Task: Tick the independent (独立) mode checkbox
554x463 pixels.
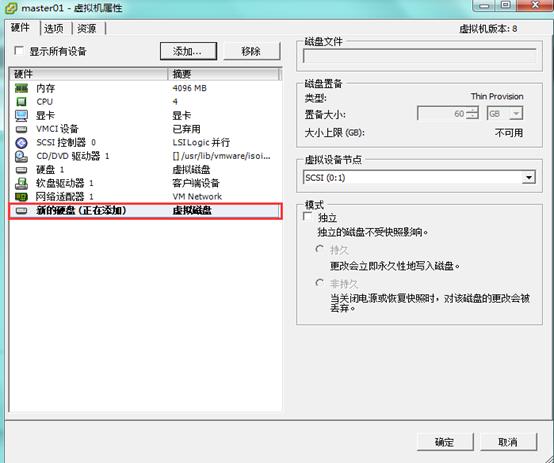Action: point(308,216)
